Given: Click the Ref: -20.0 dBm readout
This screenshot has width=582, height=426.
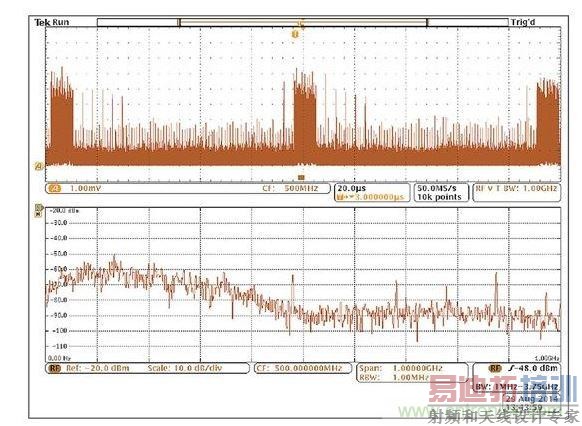Looking at the screenshot, I should coord(98,368).
